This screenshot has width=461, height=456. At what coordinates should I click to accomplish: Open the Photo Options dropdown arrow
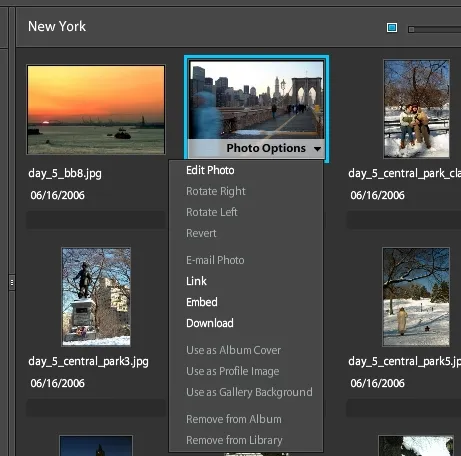coord(317,149)
